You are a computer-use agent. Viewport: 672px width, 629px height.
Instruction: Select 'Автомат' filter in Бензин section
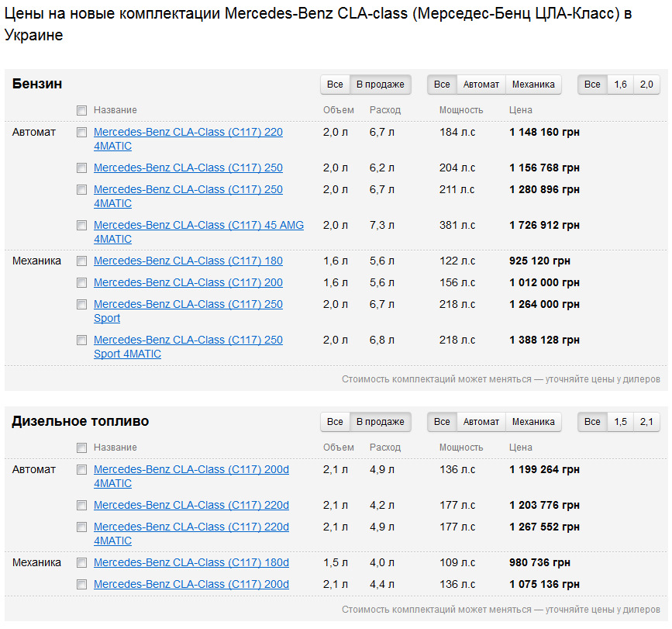click(x=481, y=85)
